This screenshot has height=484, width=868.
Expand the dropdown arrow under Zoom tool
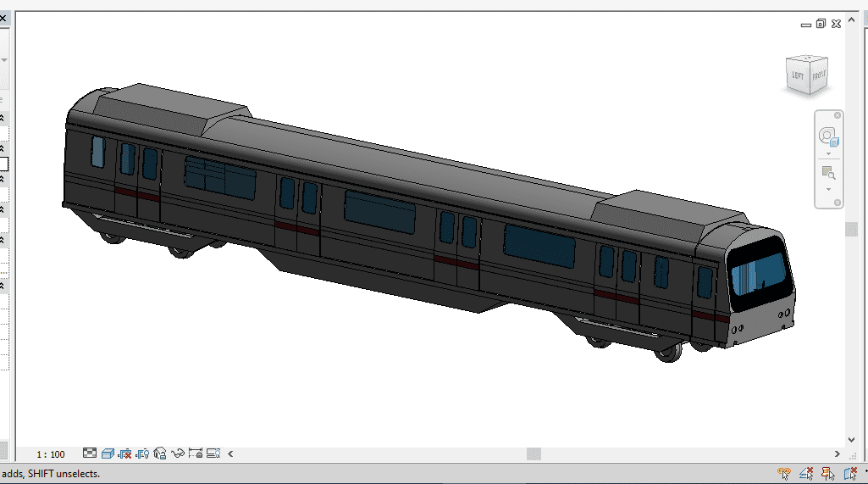(x=828, y=189)
